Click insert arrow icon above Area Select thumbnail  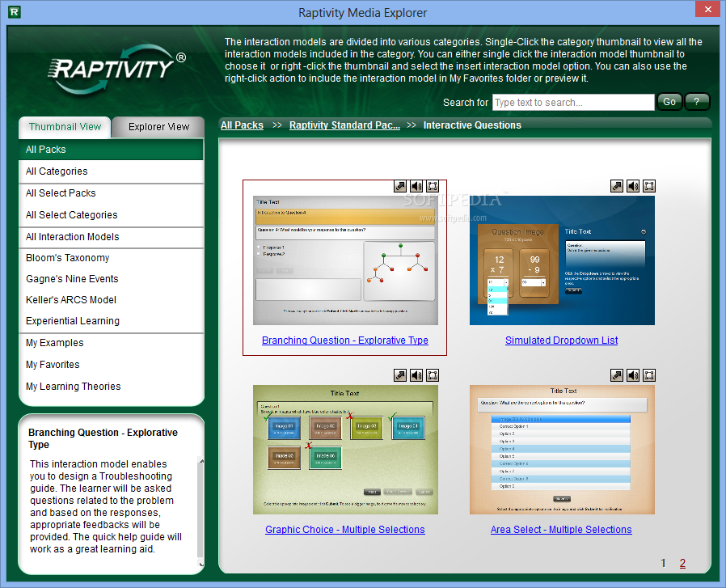617,375
